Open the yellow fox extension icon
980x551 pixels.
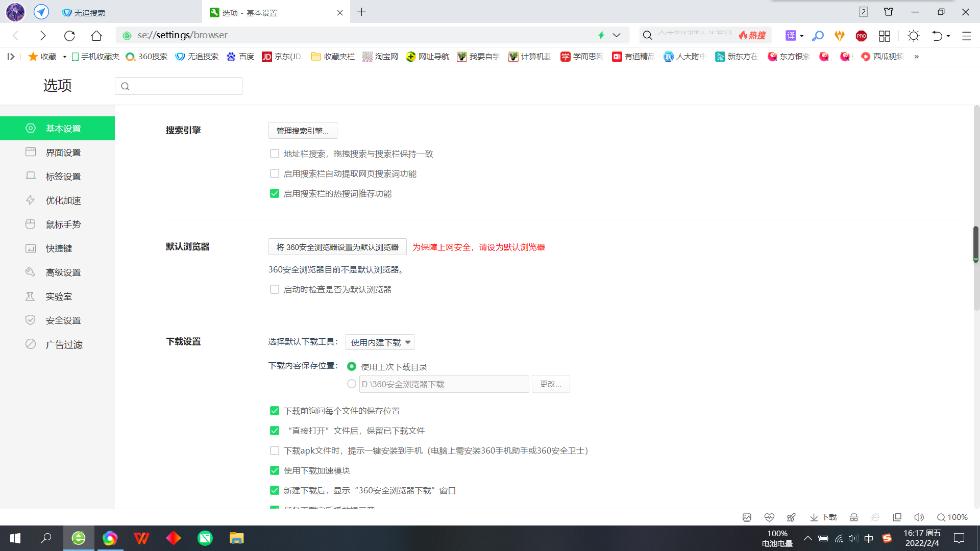[x=840, y=35]
